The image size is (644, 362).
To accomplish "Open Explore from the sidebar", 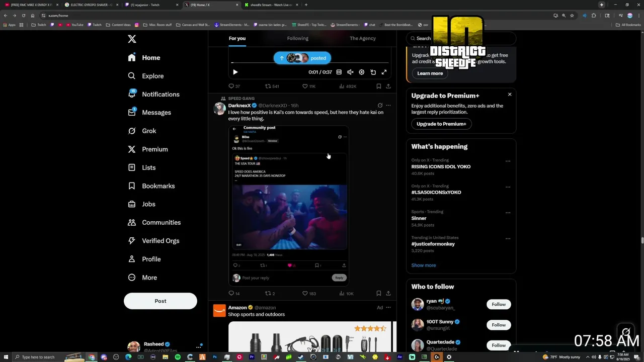I will (146, 76).
